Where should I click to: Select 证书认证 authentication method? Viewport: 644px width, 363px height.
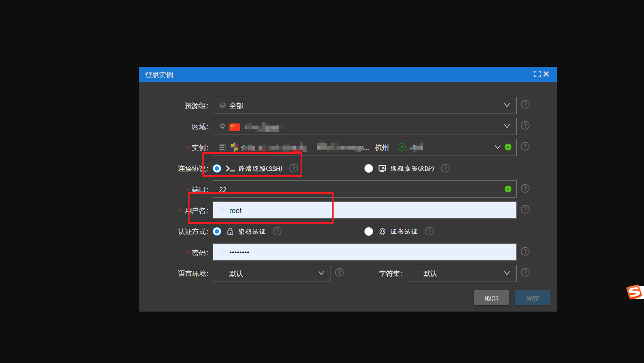coord(369,231)
